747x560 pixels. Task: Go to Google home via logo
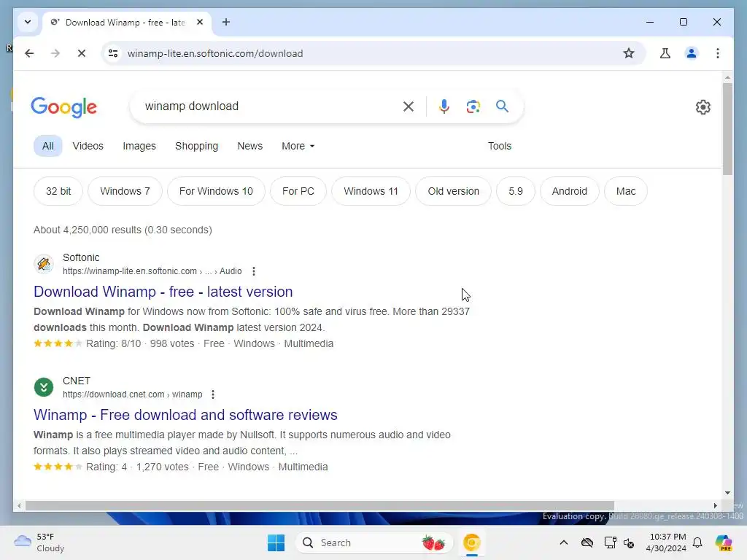point(64,107)
